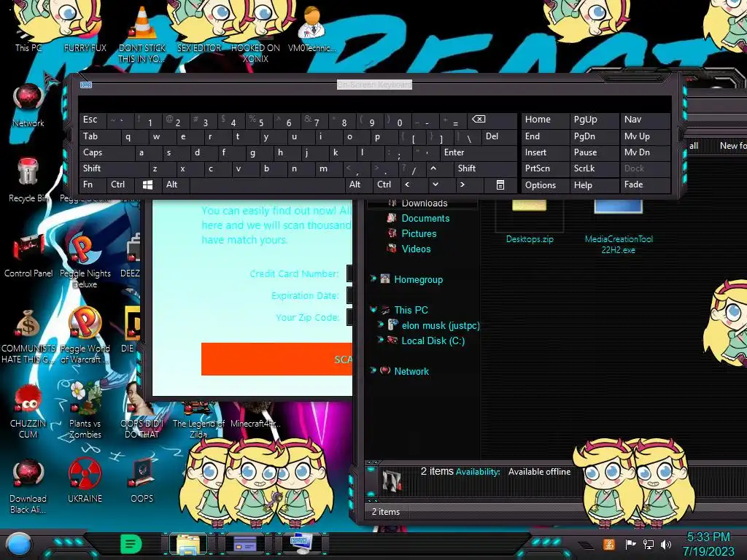Screen dimensions: 747x560
Task: Open the VLC cone DONT STICK shortcut
Action: click(x=142, y=34)
